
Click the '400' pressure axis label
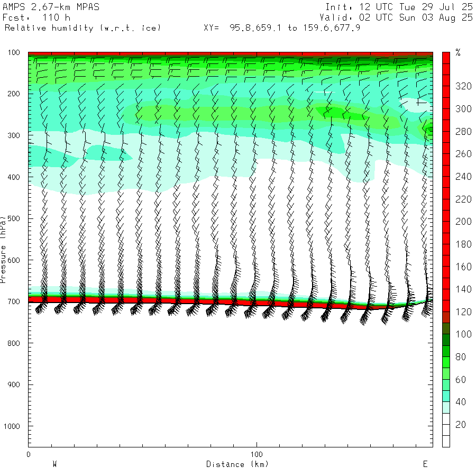[x=14, y=177]
